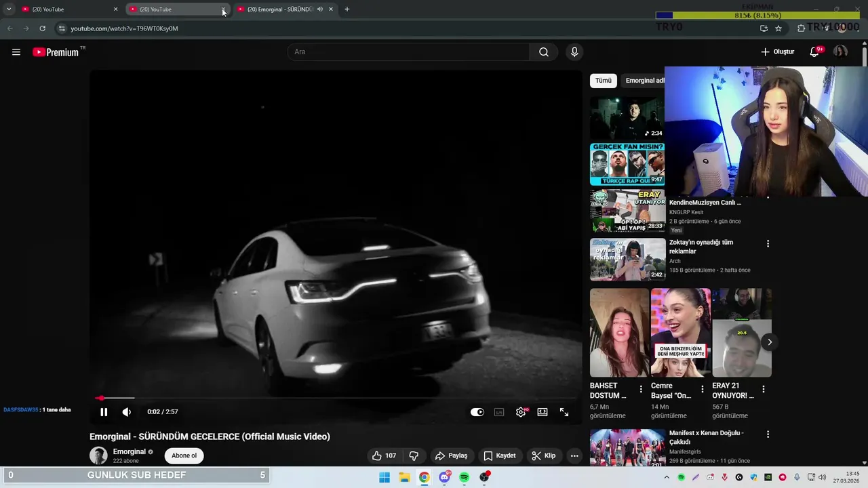Open Chrome extensions puzzle icon
Viewport: 868px width, 488px height.
point(801,28)
